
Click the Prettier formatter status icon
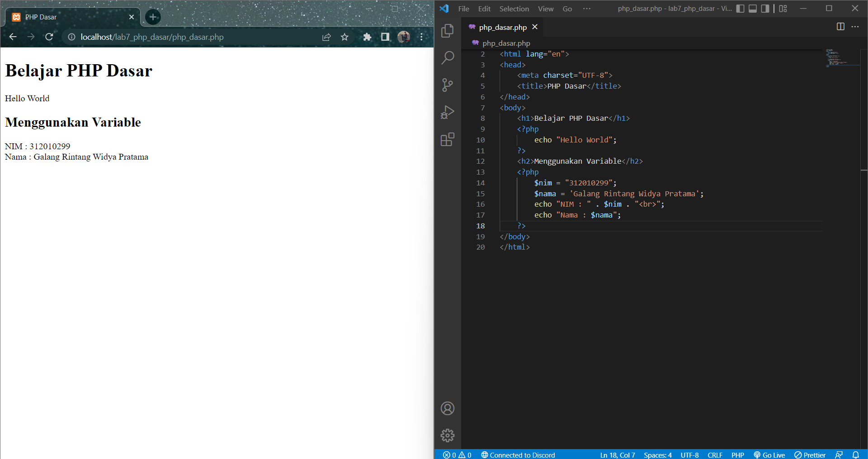pyautogui.click(x=810, y=455)
